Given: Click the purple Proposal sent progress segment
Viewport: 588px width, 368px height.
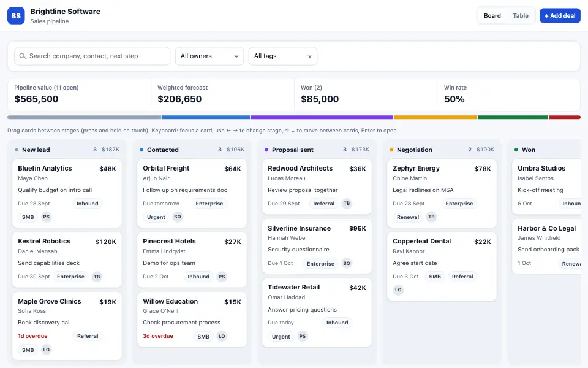Looking at the screenshot, I should click(x=322, y=118).
